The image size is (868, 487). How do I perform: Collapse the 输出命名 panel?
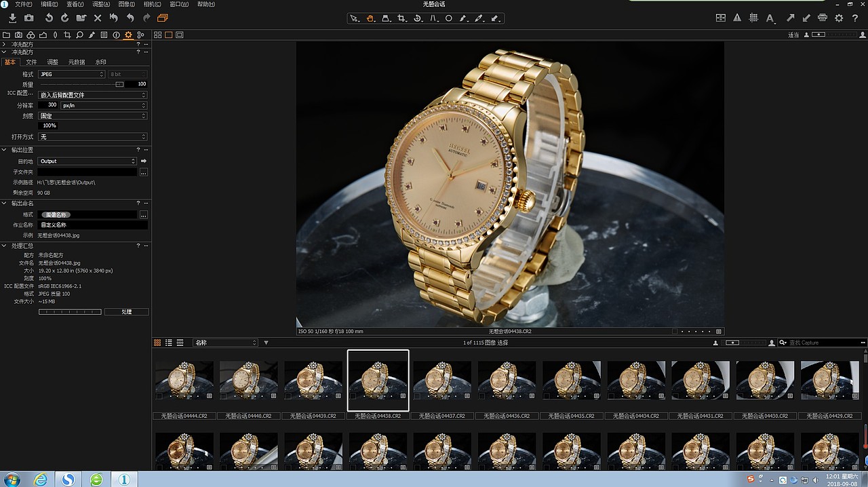tap(4, 203)
